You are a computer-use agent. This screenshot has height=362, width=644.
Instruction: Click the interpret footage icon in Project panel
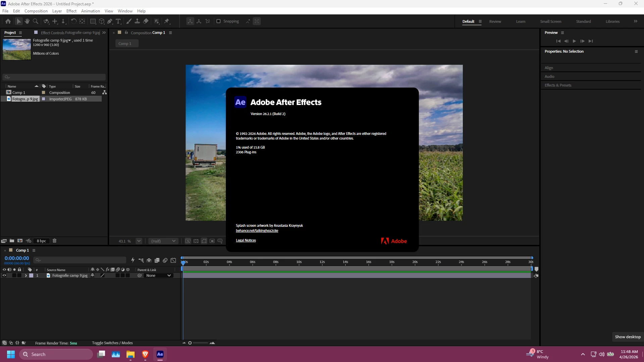click(x=4, y=241)
